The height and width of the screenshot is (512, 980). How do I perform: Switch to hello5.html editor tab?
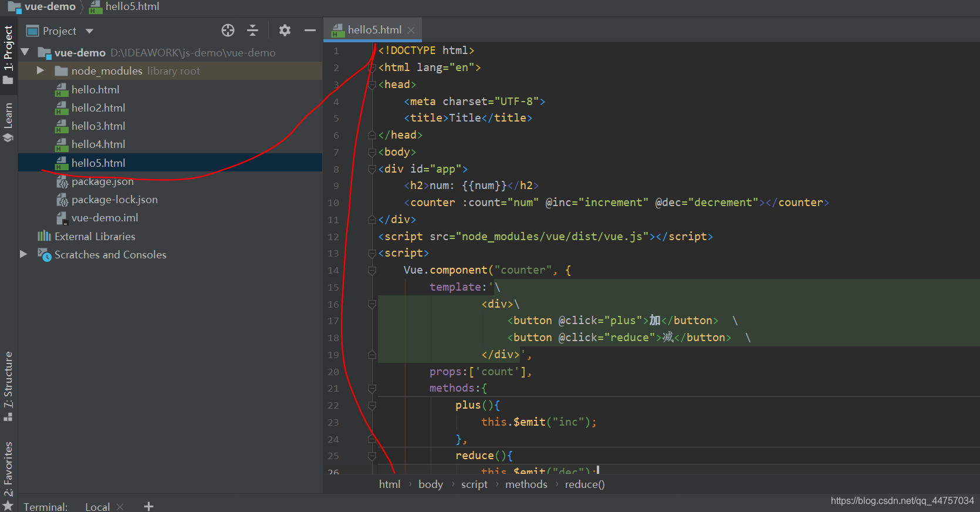374,29
